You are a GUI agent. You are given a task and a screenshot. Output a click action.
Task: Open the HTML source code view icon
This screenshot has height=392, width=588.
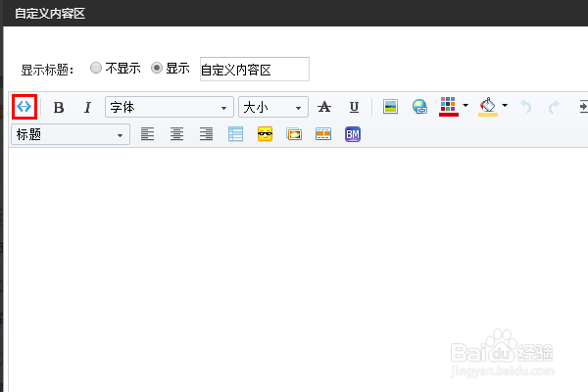pyautogui.click(x=24, y=107)
